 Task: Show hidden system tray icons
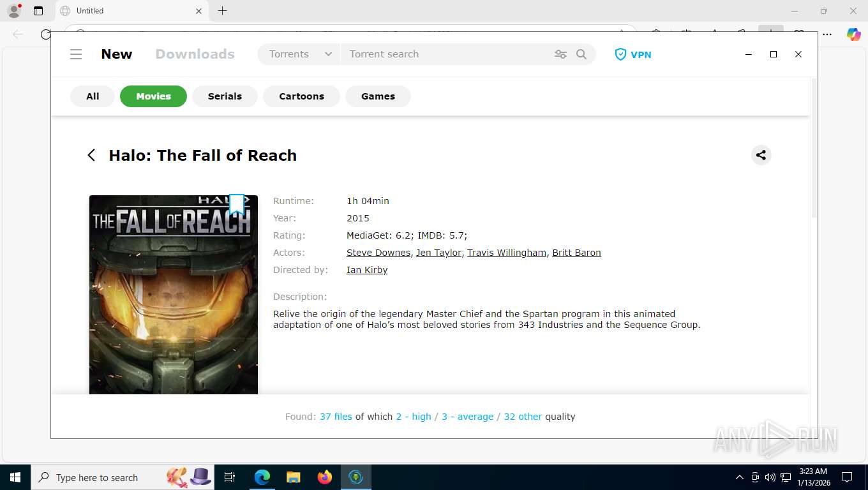[x=739, y=477]
